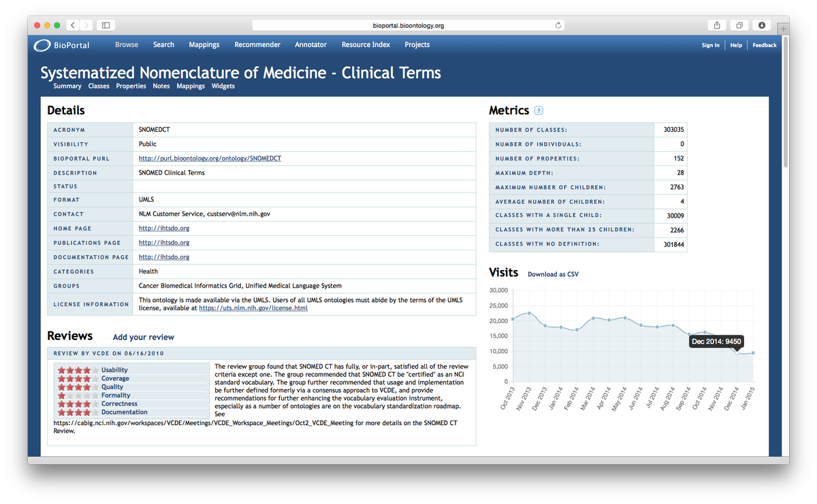Viewport: 817px width, 504px height.
Task: Open the Recommender page
Action: [257, 45]
